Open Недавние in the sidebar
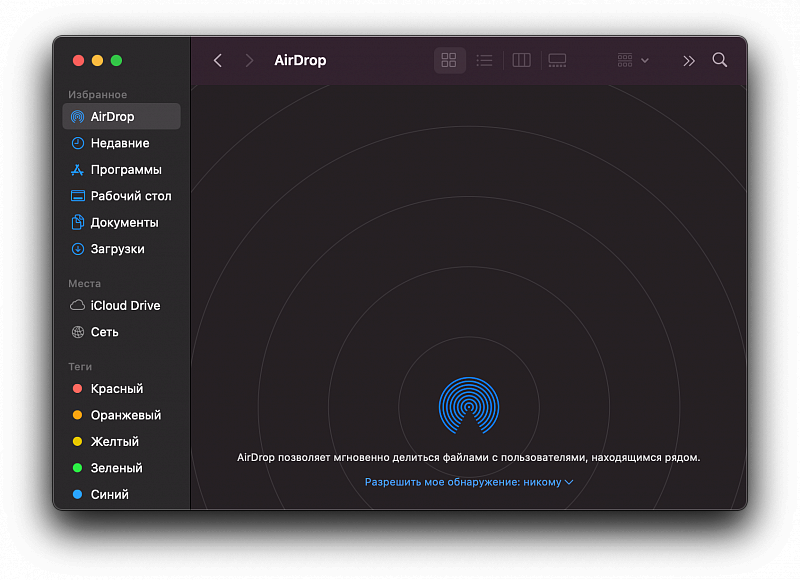The height and width of the screenshot is (580, 800). 119,143
